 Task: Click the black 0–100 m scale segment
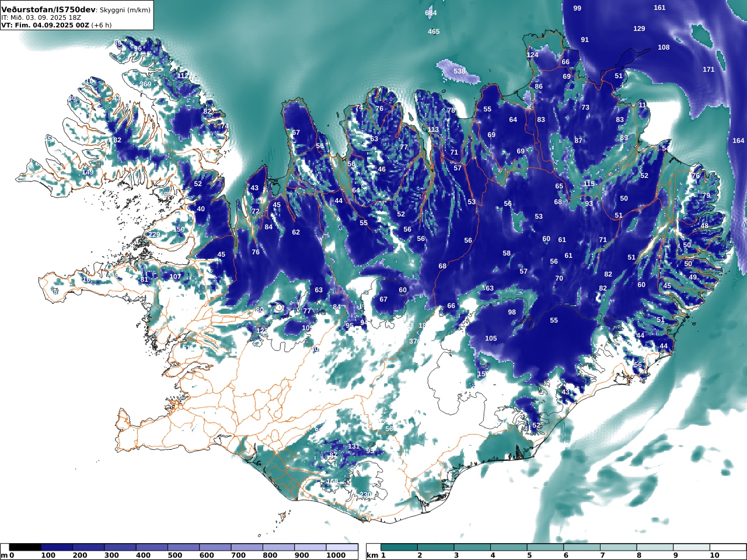[x=26, y=547]
